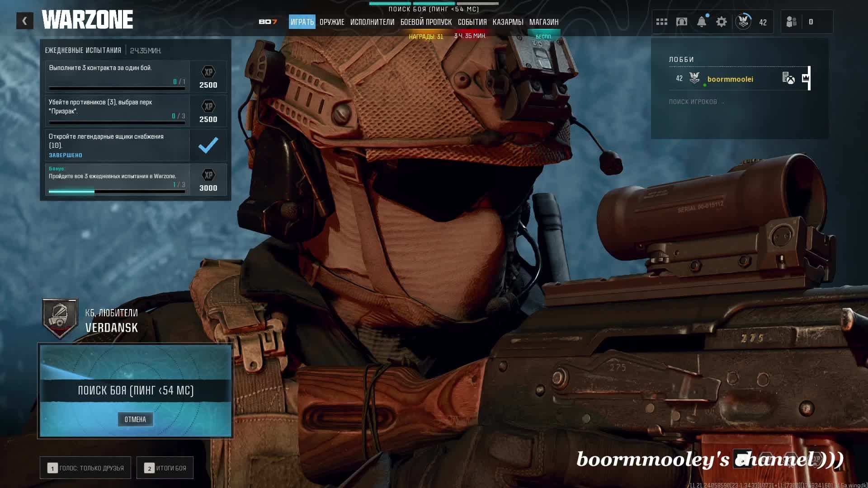Switch to the "Боевой пропуск" tab
868x488 pixels.
[x=426, y=22]
